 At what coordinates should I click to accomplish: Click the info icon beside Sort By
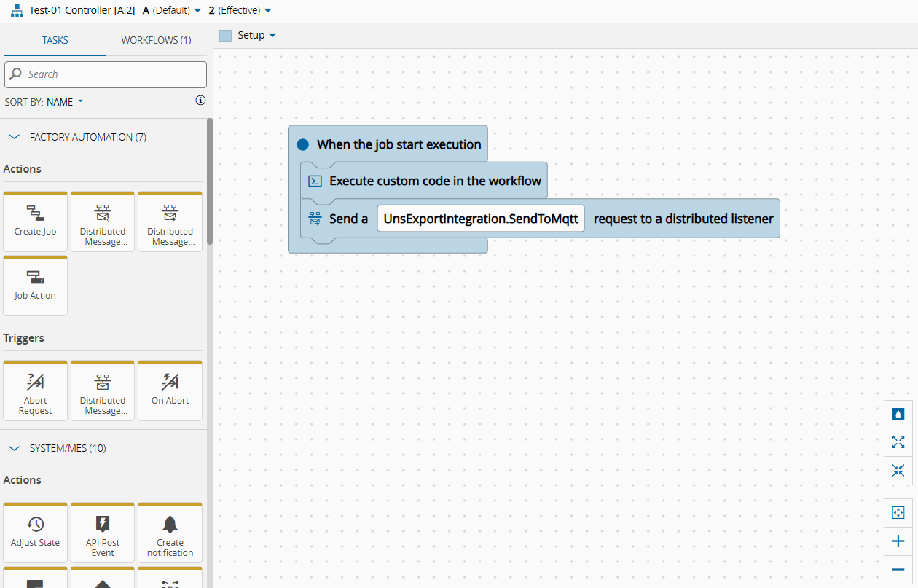[x=200, y=101]
